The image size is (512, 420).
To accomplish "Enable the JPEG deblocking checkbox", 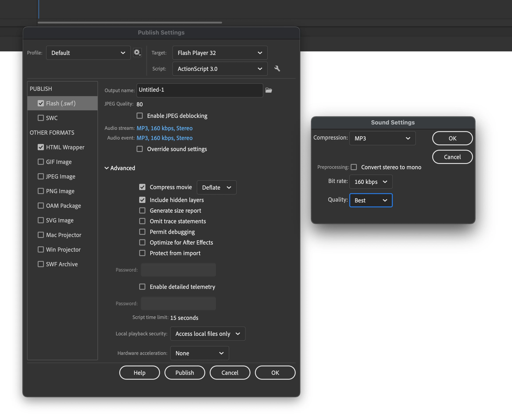I will [x=140, y=116].
